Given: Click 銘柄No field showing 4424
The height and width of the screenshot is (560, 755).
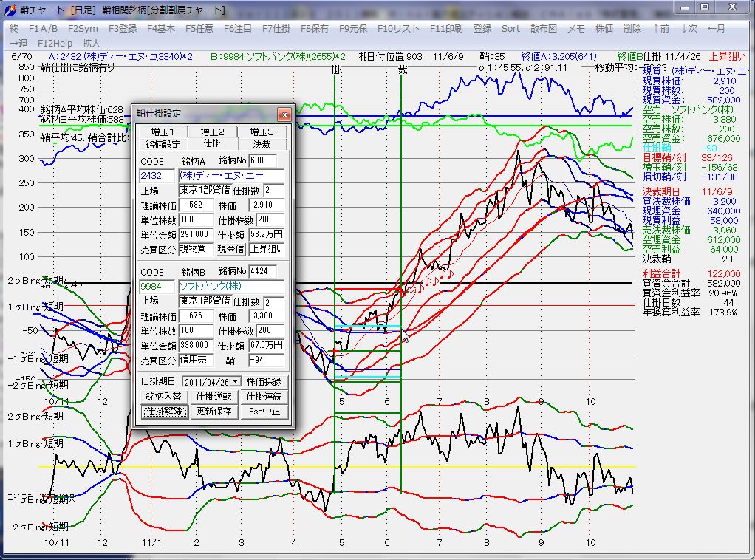Looking at the screenshot, I should coord(262,272).
